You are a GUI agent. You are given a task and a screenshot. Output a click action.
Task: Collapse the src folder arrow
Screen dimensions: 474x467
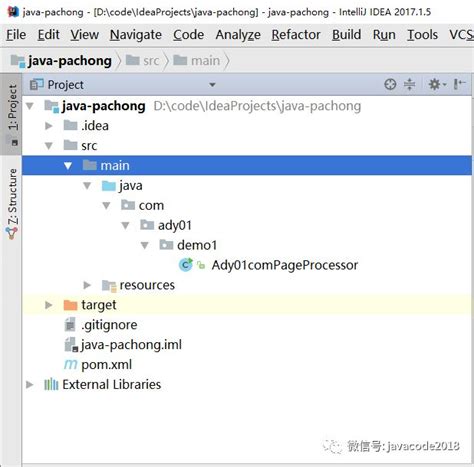click(49, 146)
